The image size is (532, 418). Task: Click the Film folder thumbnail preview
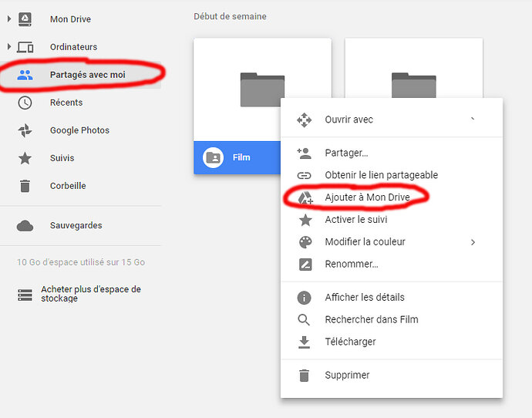coord(262,89)
